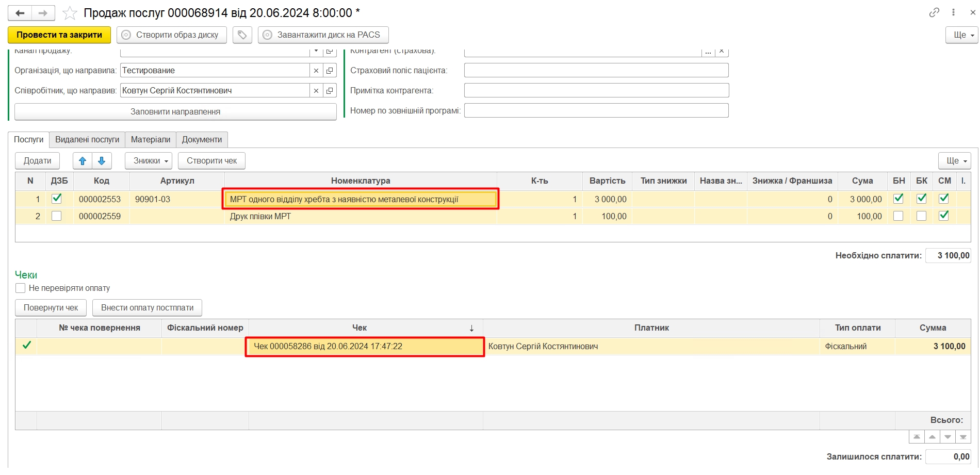
Task: Open the referring organization 'Тестирование' record
Action: pos(330,71)
